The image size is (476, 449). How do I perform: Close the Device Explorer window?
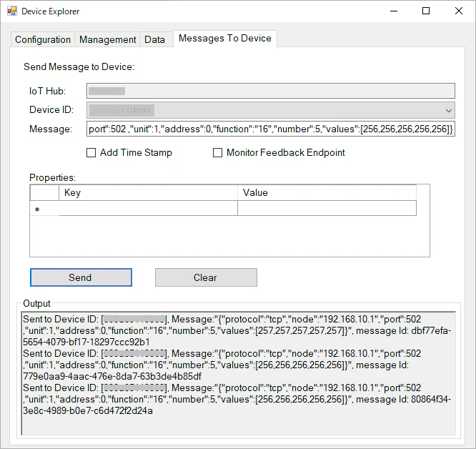click(459, 11)
